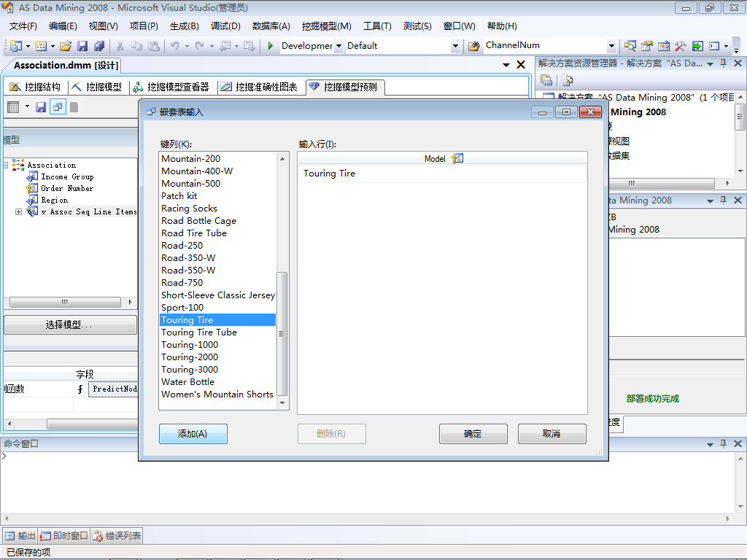Click the key icon in Model column header
The width and height of the screenshot is (747, 560).
tap(457, 158)
